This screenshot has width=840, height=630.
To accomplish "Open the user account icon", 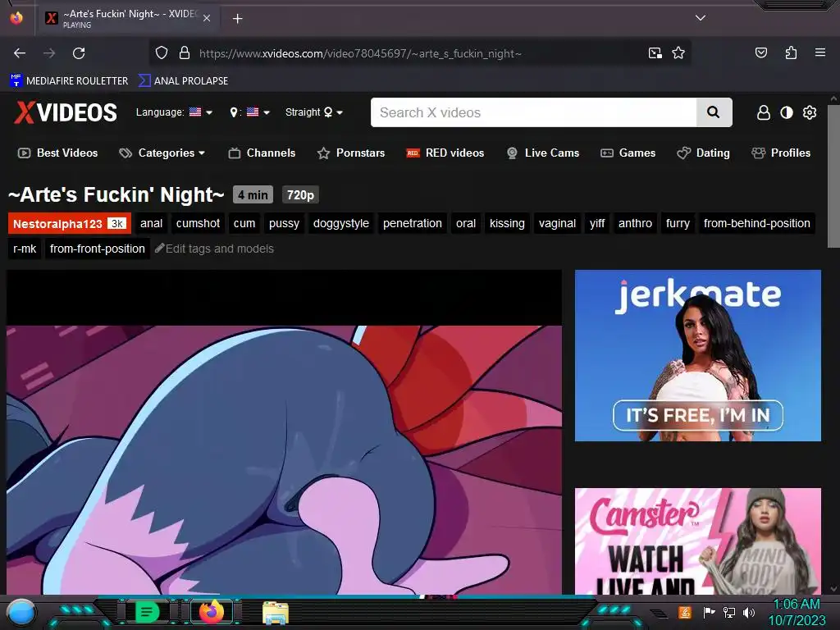I will 764,112.
